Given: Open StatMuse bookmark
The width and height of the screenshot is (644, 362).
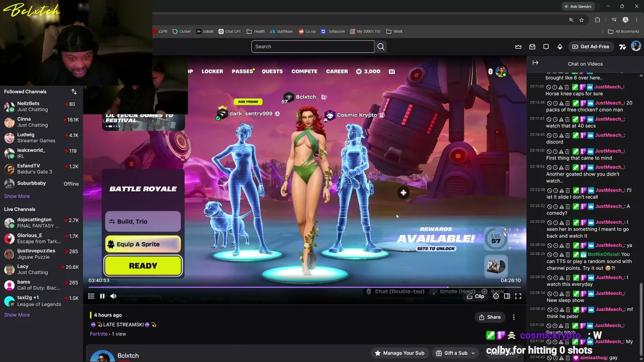Looking at the screenshot, I should [281, 31].
